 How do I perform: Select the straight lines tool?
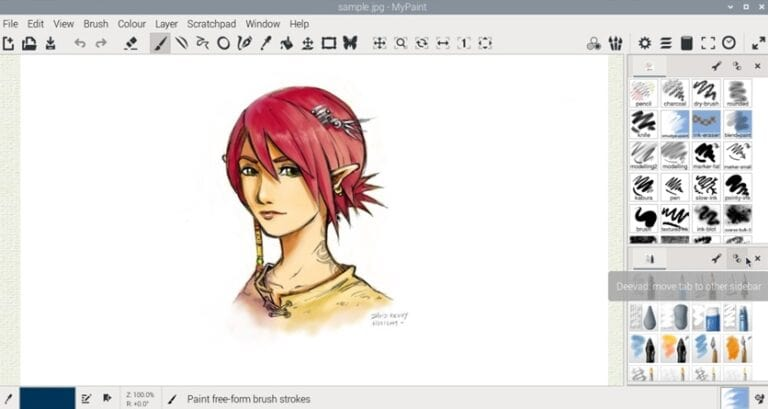click(x=182, y=43)
